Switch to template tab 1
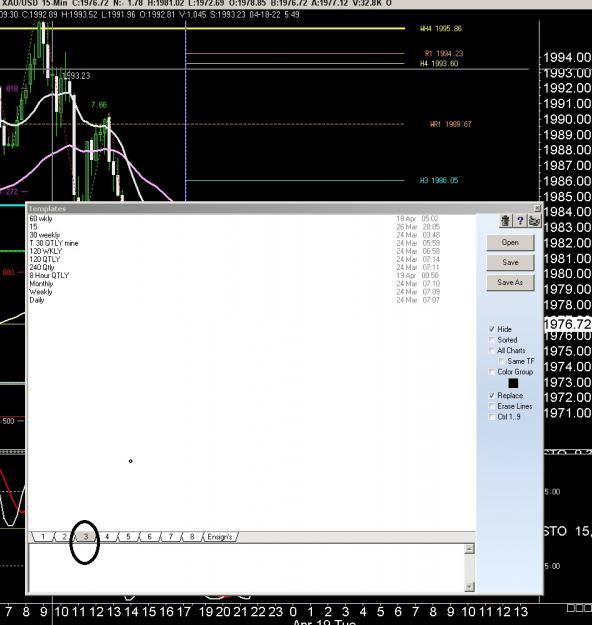The height and width of the screenshot is (625, 592). tap(43, 537)
